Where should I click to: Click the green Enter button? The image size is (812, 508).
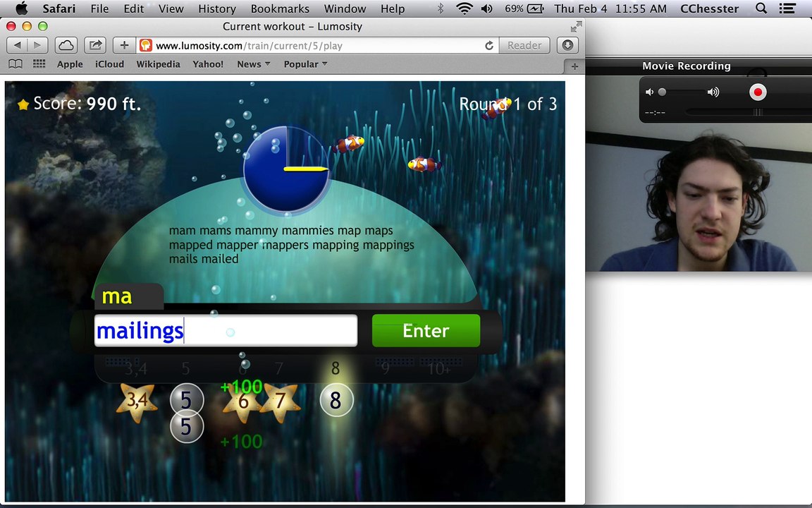pyautogui.click(x=426, y=331)
